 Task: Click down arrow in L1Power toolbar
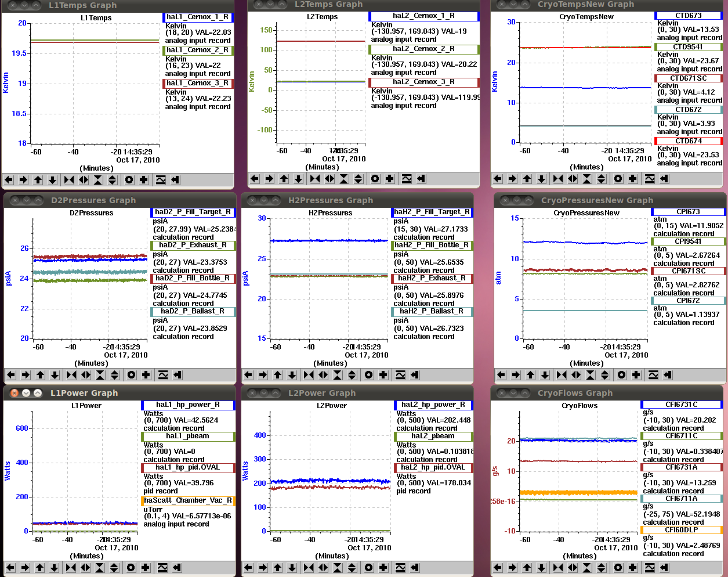tap(55, 568)
